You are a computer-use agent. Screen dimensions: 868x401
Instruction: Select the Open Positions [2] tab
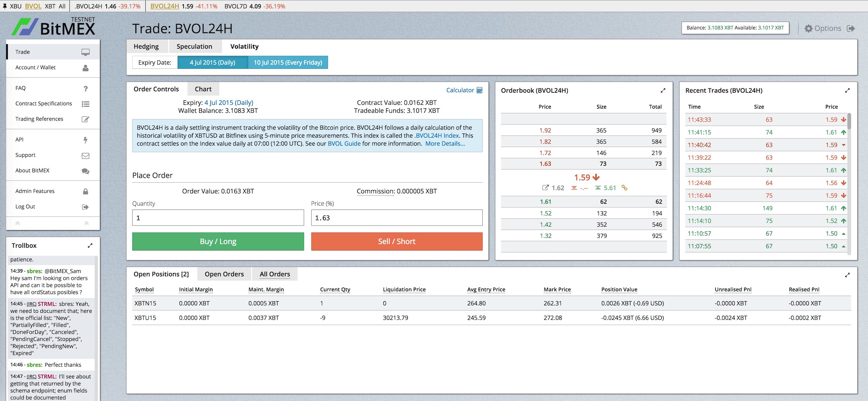tap(161, 274)
